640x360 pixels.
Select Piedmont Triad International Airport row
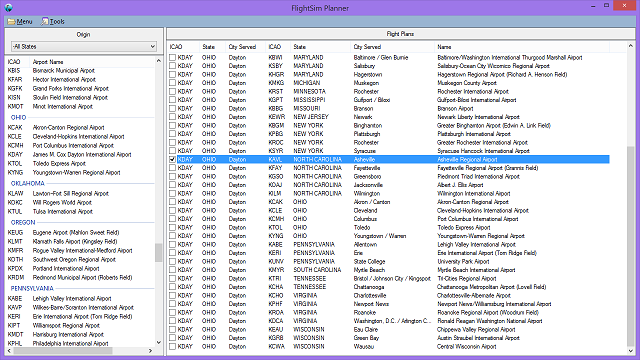pos(389,176)
